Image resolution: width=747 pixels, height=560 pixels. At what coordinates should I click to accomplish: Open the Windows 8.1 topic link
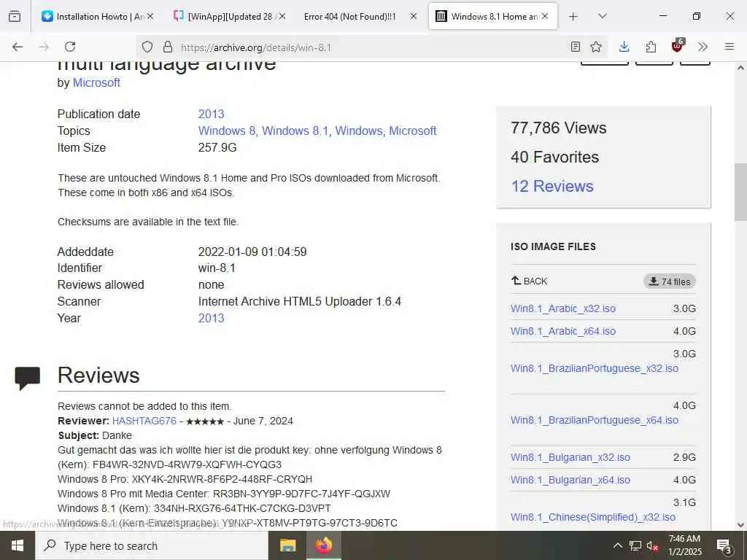point(295,131)
